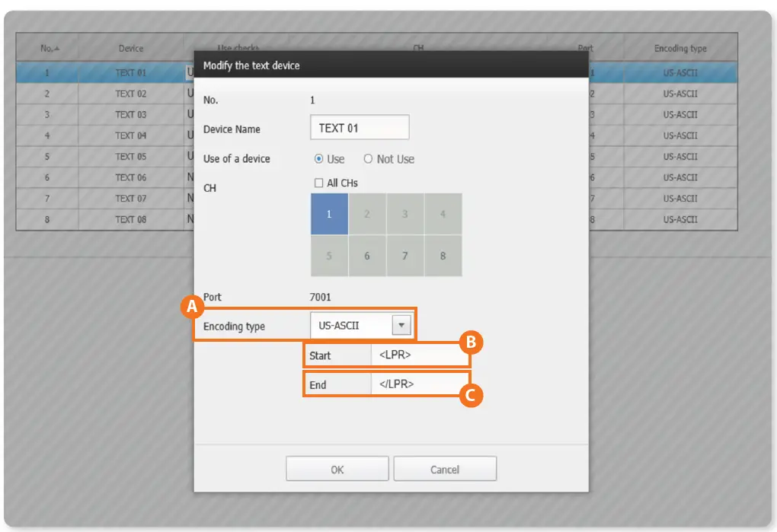Select the Use radio button
Viewport: 777px width, 532px height.
(x=318, y=159)
